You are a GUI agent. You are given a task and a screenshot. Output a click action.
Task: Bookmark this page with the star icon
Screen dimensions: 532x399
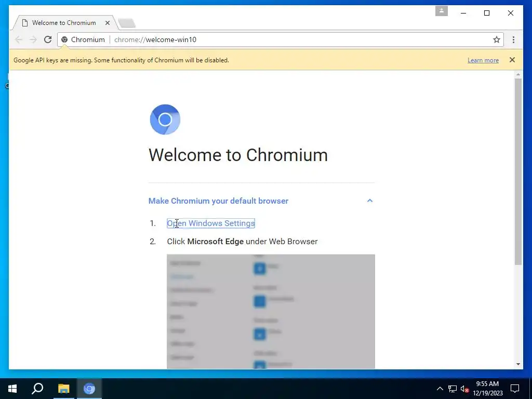pyautogui.click(x=496, y=39)
